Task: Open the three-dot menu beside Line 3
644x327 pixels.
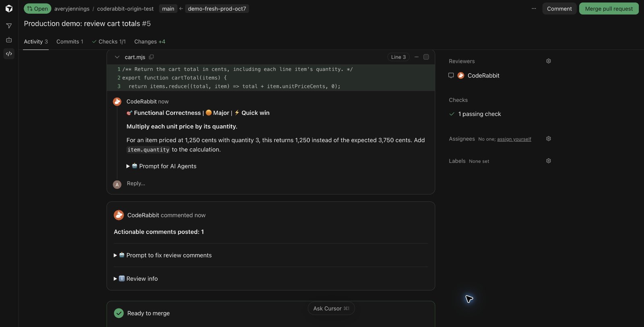Action: (417, 57)
